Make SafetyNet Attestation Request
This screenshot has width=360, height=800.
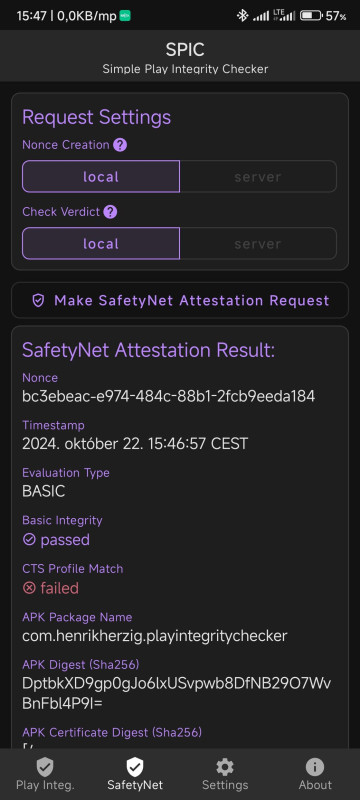pos(180,301)
